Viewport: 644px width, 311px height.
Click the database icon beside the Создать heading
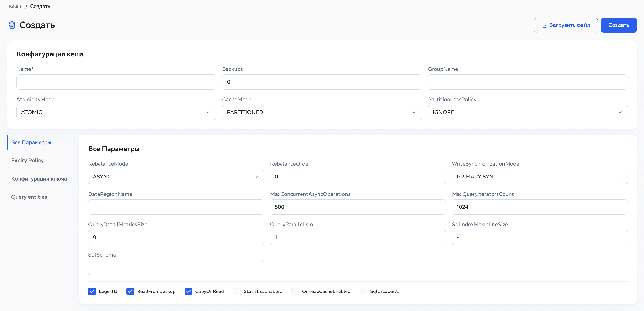(x=12, y=25)
